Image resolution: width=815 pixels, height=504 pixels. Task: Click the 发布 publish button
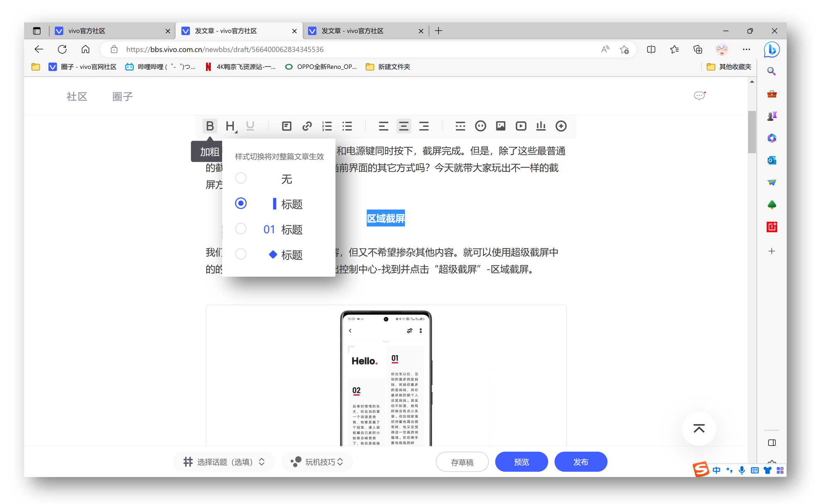point(581,462)
